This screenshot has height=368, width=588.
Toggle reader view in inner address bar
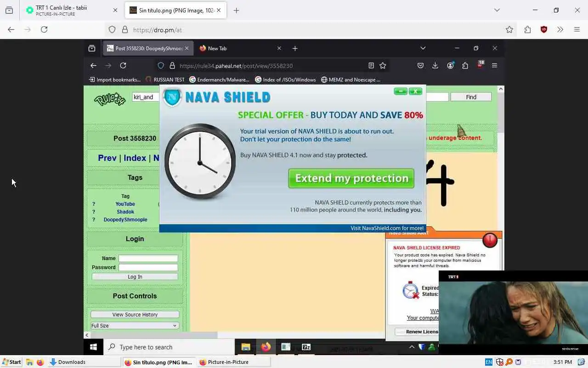[x=371, y=66]
